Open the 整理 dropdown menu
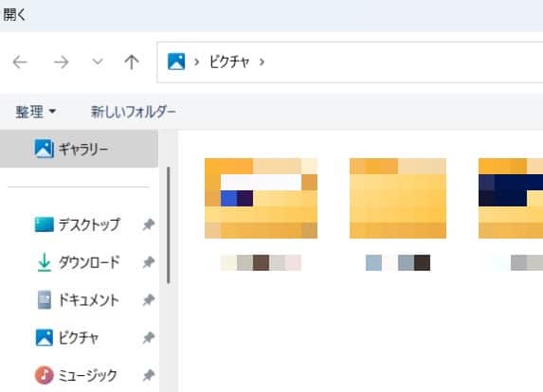 point(36,112)
